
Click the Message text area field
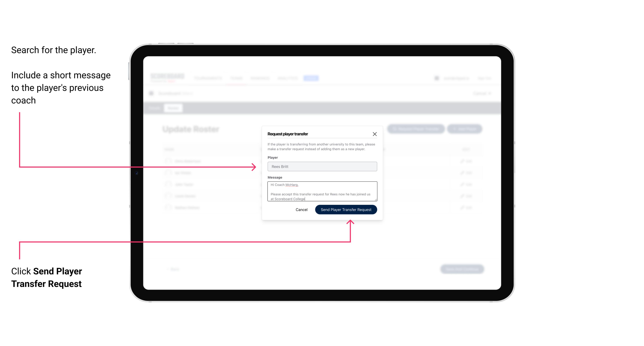click(x=321, y=191)
